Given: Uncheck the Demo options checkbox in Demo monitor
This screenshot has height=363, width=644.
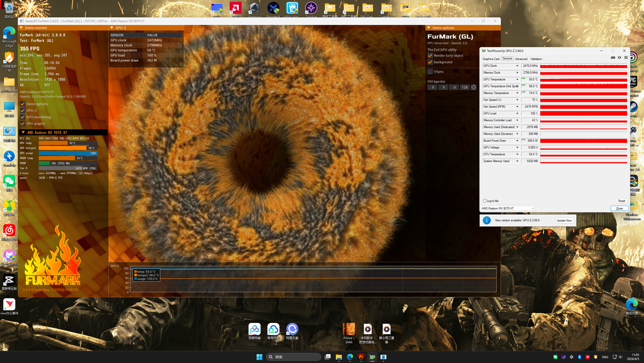Looking at the screenshot, I should (x=23, y=104).
